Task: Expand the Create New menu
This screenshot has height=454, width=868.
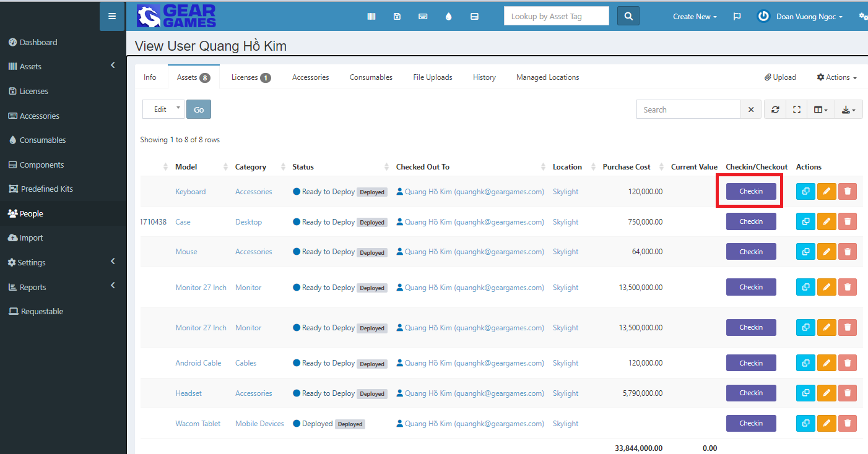Action: point(695,17)
